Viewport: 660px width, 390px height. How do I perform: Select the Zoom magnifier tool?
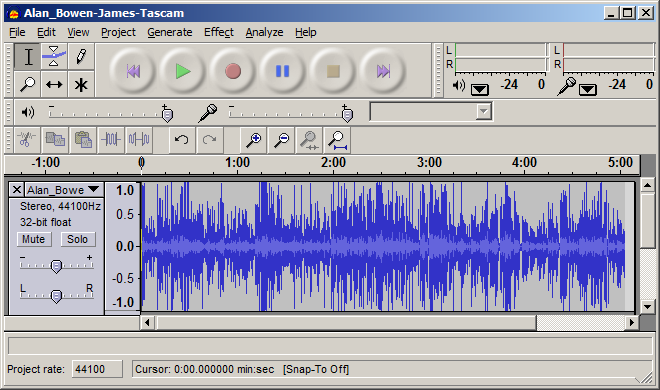click(28, 84)
